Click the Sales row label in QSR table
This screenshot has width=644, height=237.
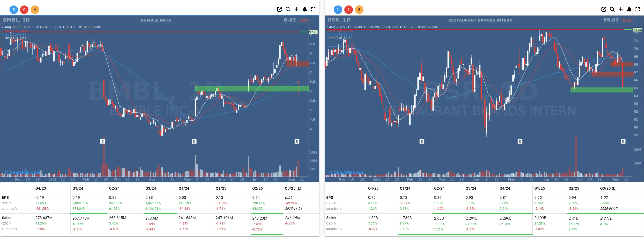pyautogui.click(x=331, y=218)
